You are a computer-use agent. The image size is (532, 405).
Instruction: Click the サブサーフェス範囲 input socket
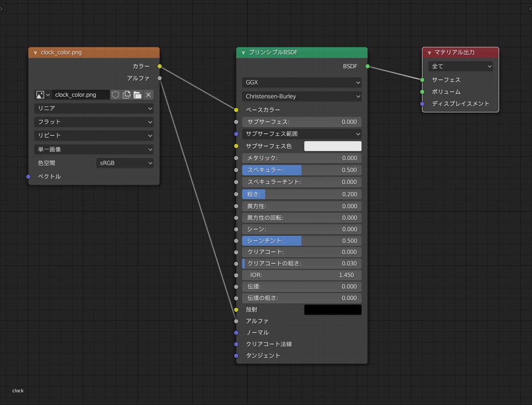[236, 134]
